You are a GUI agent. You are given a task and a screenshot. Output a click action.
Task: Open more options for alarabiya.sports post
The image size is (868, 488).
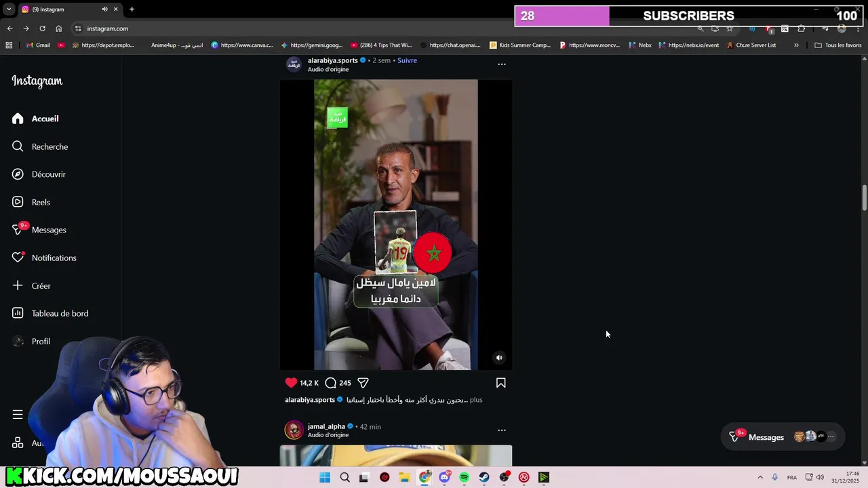pyautogui.click(x=502, y=64)
